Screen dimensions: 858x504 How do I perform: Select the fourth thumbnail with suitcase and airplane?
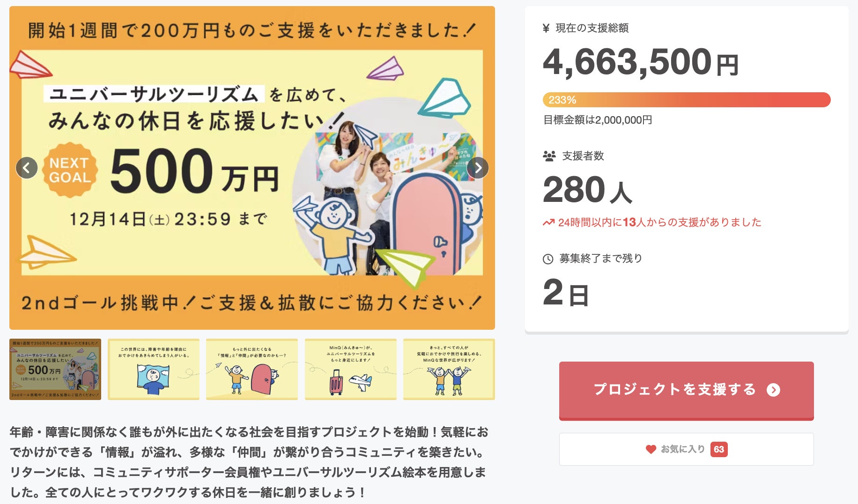point(351,369)
